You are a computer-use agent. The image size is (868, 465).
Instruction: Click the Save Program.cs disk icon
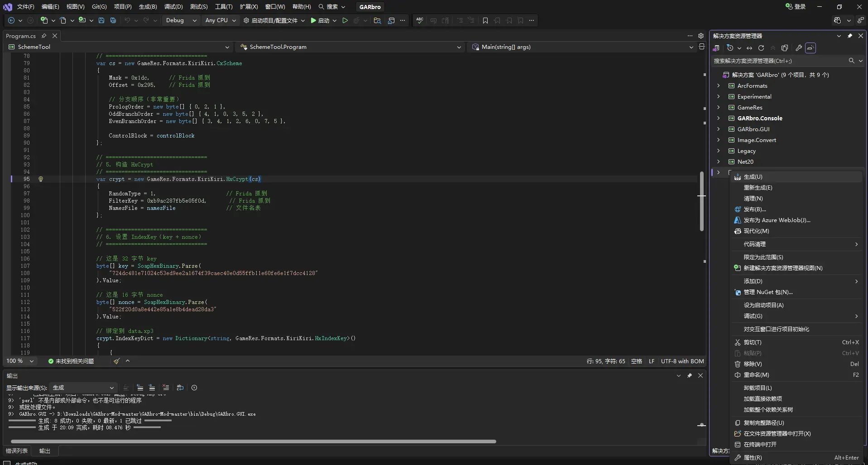coord(101,20)
